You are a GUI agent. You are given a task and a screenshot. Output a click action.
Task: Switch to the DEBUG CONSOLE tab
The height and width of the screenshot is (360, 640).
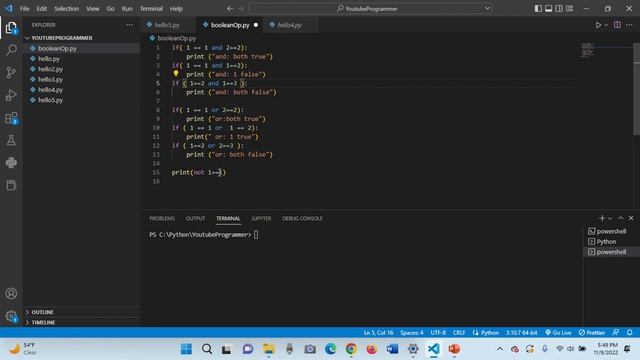pos(302,218)
